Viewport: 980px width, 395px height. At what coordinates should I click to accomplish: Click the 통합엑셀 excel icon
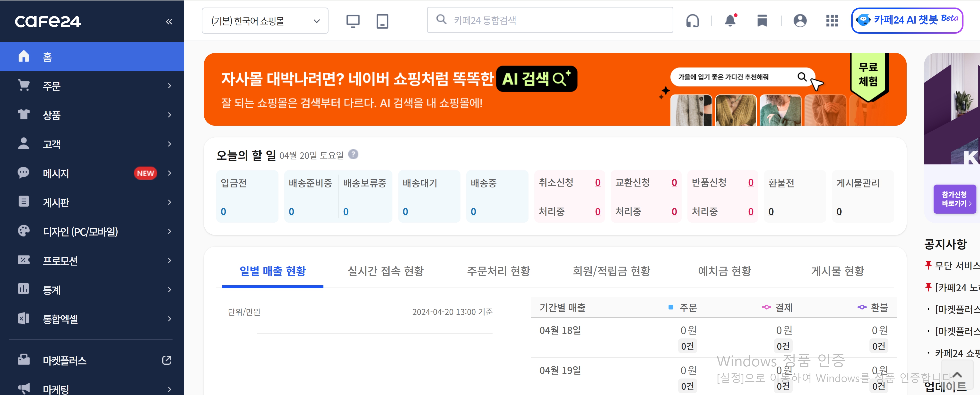tap(24, 318)
